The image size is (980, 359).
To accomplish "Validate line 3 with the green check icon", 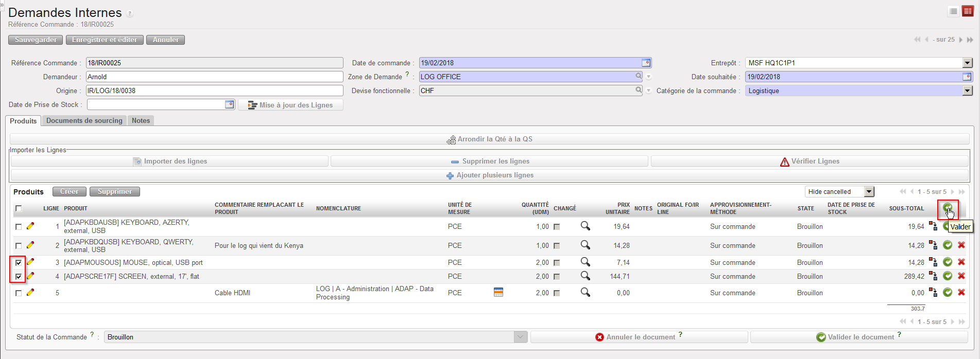I will [x=948, y=262].
